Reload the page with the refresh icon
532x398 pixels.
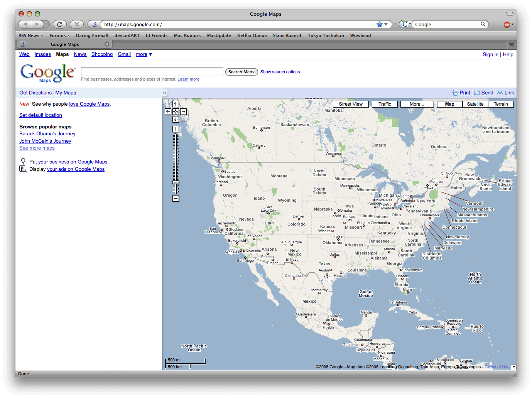coord(59,24)
